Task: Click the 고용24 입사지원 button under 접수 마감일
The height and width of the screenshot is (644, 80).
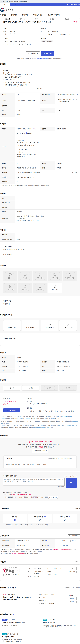Action: pos(12,410)
